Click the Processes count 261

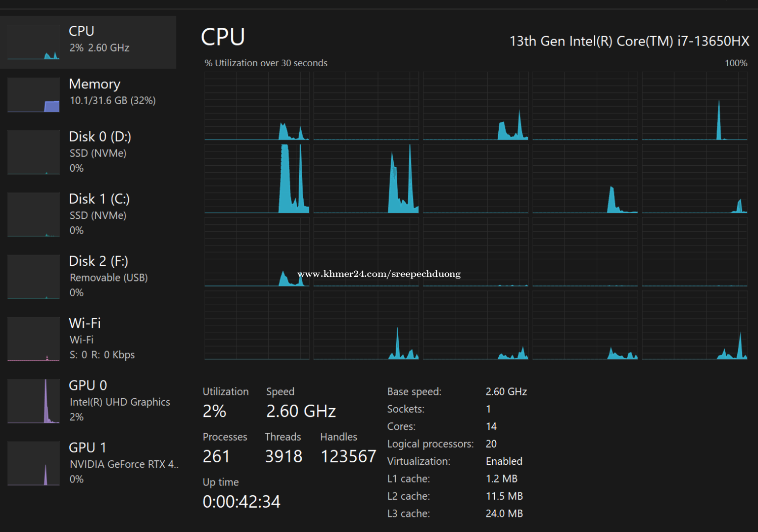(x=216, y=457)
